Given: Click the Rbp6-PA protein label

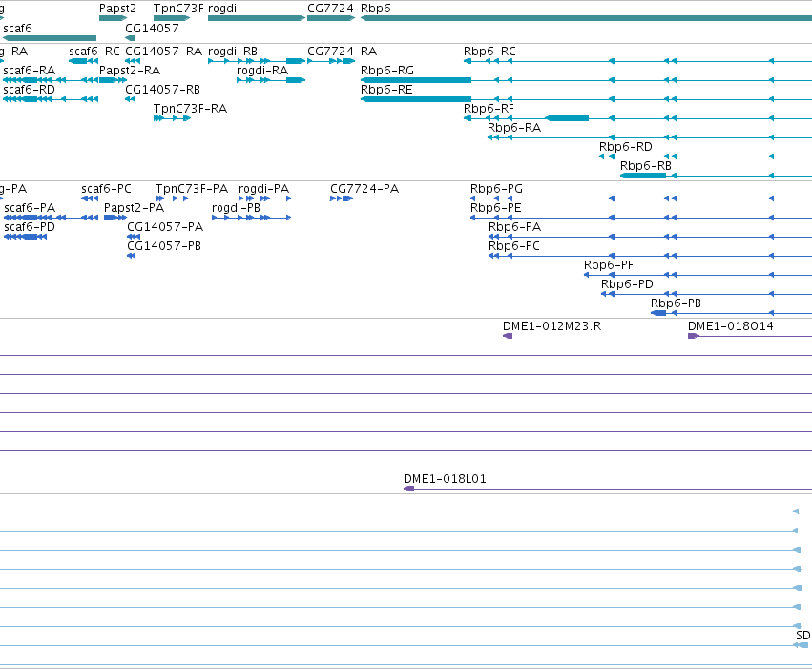Looking at the screenshot, I should pyautogui.click(x=514, y=227).
